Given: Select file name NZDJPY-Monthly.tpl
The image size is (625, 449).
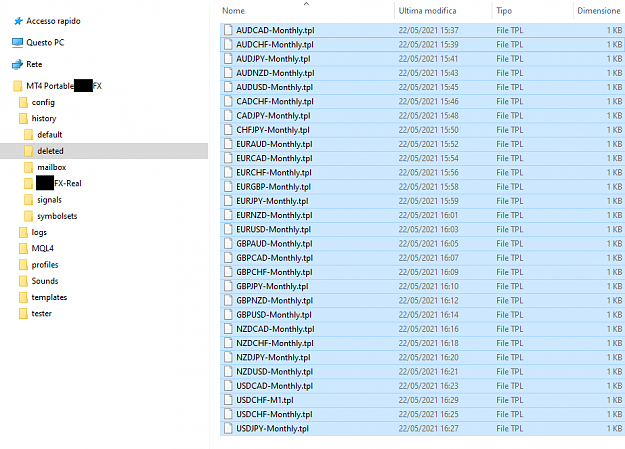Looking at the screenshot, I should click(273, 358).
